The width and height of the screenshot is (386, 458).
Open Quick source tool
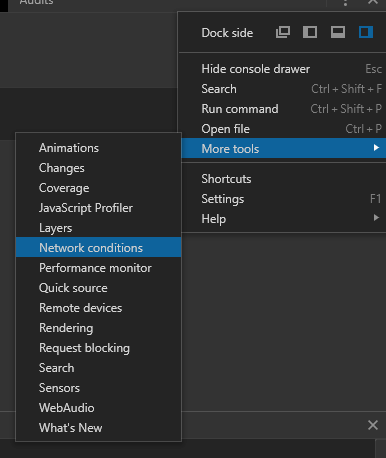(99, 288)
